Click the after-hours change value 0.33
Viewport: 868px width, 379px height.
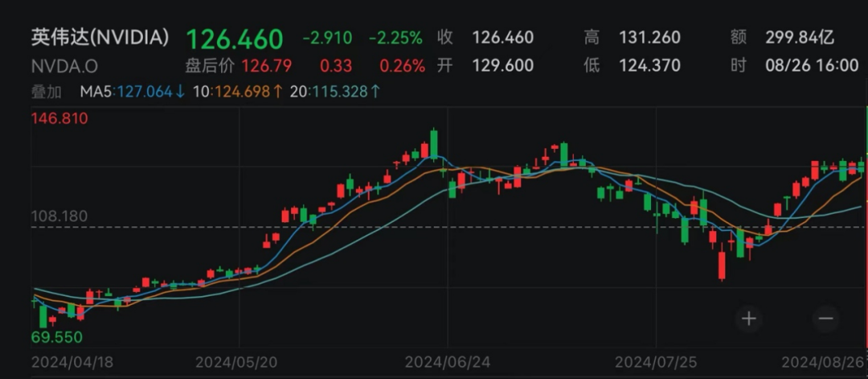(336, 66)
